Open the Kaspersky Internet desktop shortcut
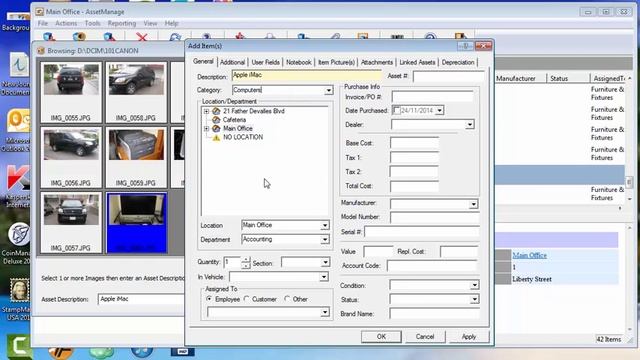 (x=17, y=187)
